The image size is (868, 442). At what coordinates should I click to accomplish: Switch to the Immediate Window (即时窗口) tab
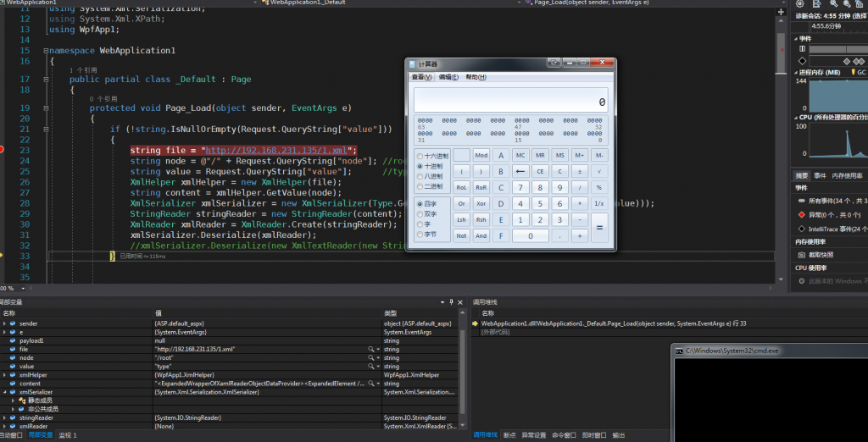594,435
